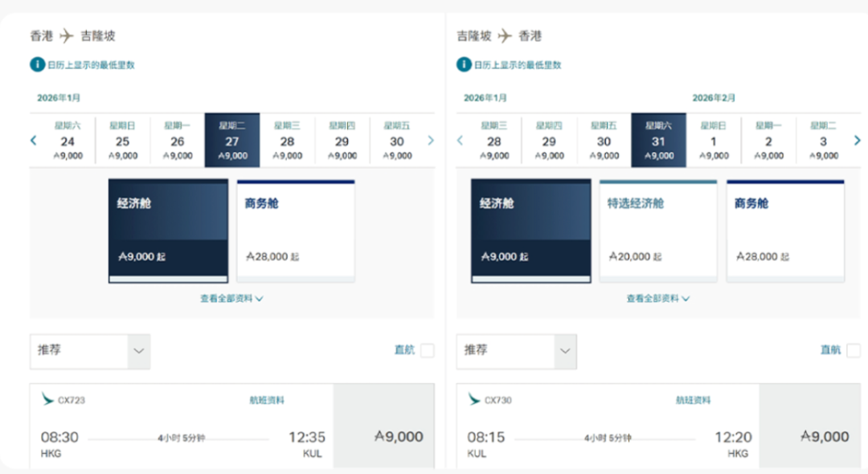Click the info icon above the Kuala Lumpur–Hong Kong calendar
The width and height of the screenshot is (868, 474).
pos(464,65)
